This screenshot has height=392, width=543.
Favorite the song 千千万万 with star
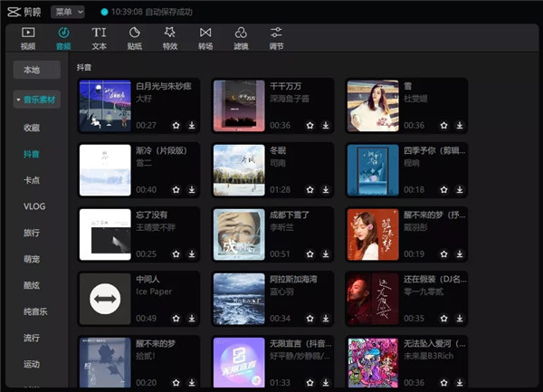pyautogui.click(x=310, y=125)
